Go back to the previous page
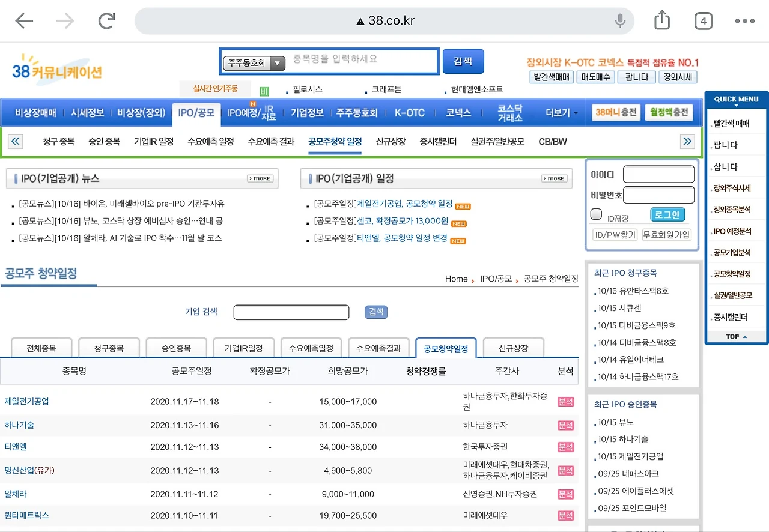Screen dimensions: 769x532 24,22
